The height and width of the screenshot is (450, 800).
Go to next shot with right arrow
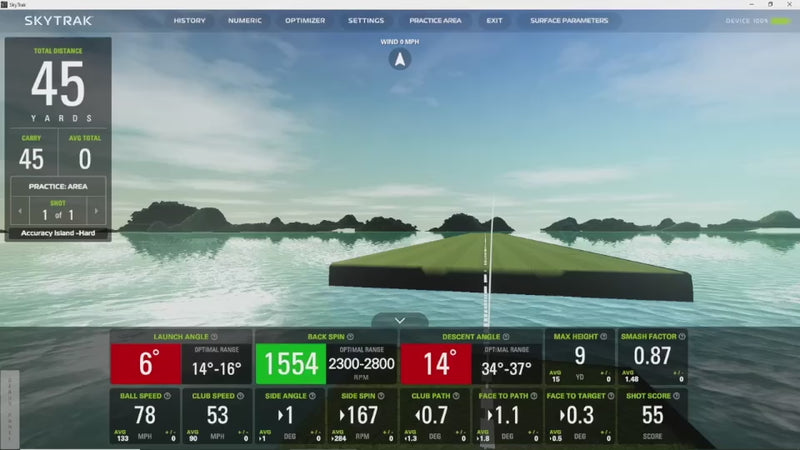point(95,212)
